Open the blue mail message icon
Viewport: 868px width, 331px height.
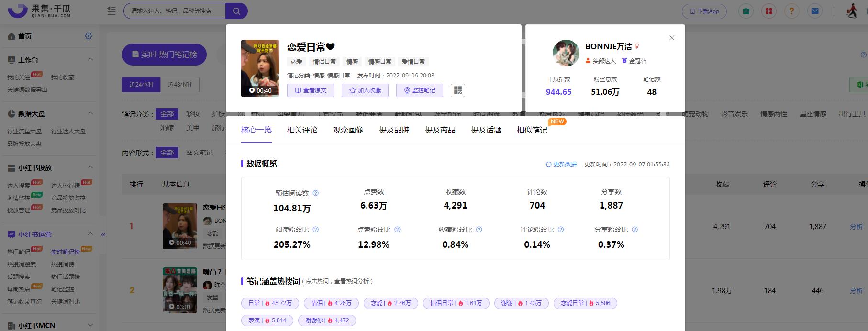[x=815, y=11]
